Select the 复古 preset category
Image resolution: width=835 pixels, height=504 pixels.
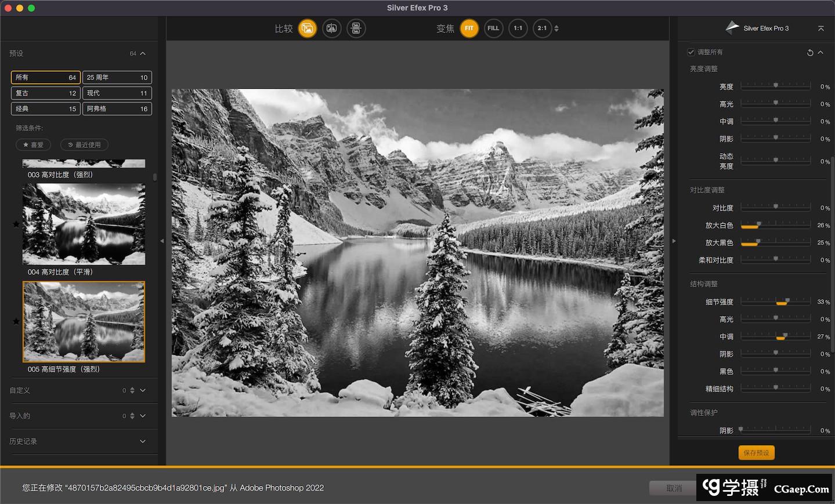click(x=45, y=93)
